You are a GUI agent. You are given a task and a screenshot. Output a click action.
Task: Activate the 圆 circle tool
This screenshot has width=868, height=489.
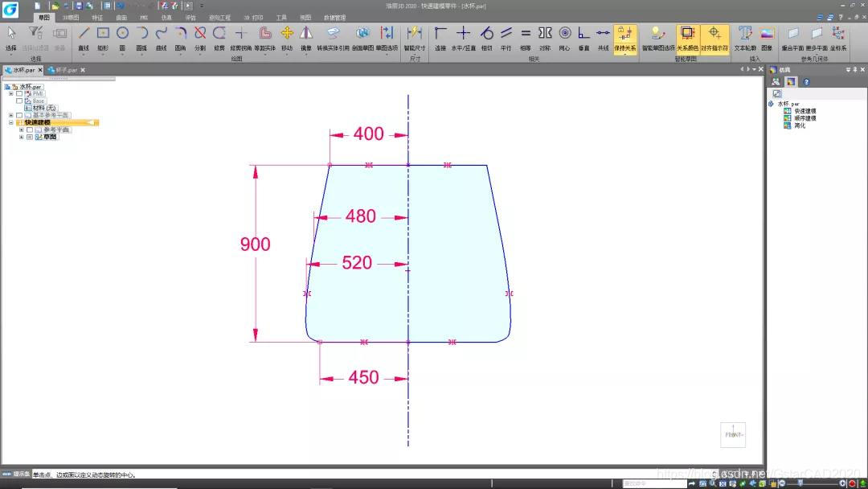[122, 39]
